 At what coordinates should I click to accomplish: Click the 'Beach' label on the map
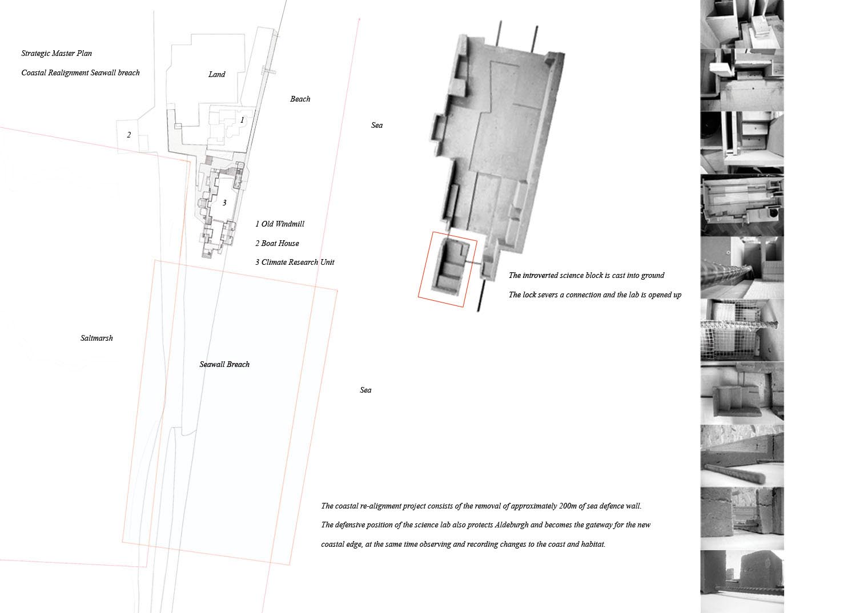(300, 99)
